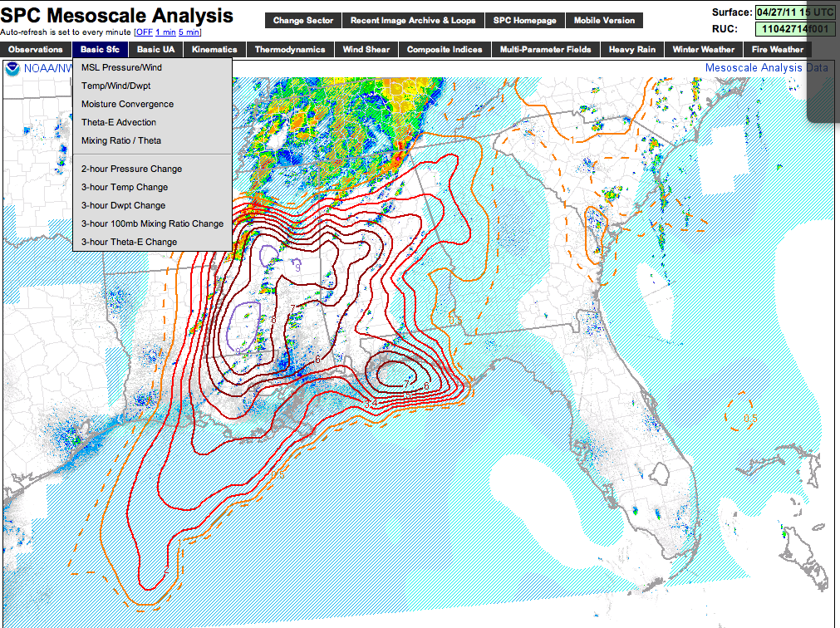The height and width of the screenshot is (628, 840).
Task: Open the Fire Weather menu
Action: [x=778, y=50]
